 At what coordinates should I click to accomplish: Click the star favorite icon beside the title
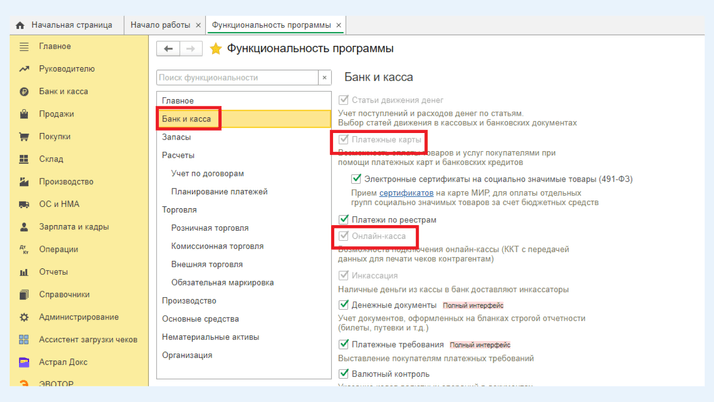tap(215, 49)
